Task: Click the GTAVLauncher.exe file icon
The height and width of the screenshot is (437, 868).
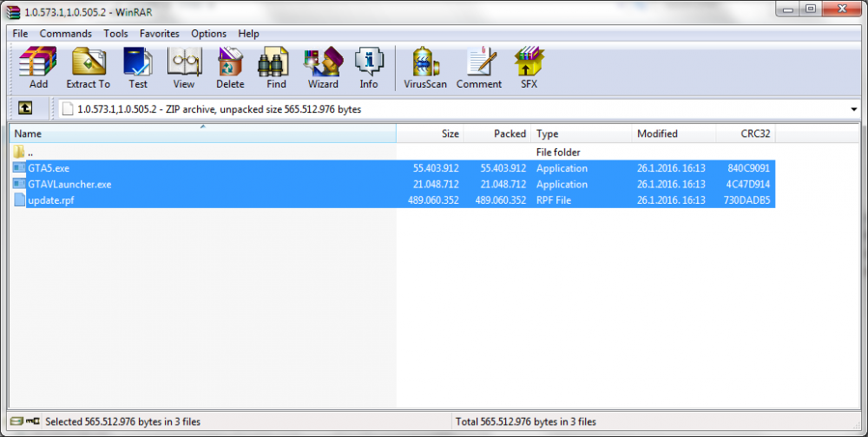Action: coord(19,184)
